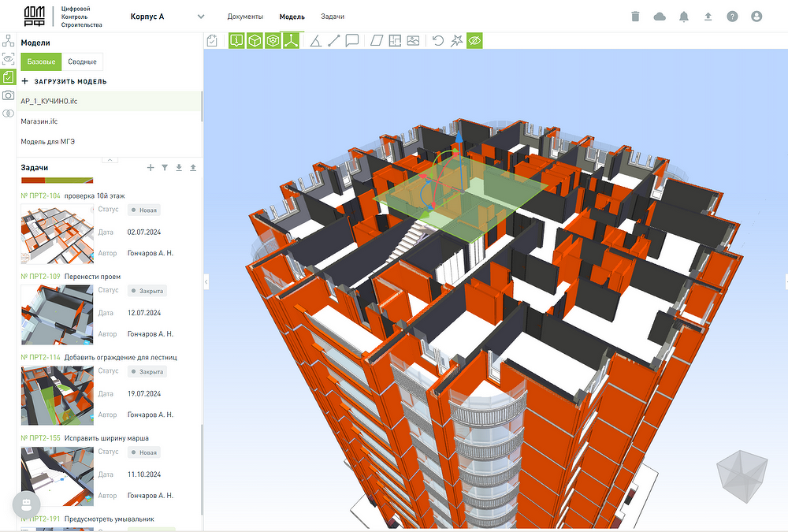The height and width of the screenshot is (532, 788).
Task: Select the comment speech bubble tool
Action: coord(351,41)
